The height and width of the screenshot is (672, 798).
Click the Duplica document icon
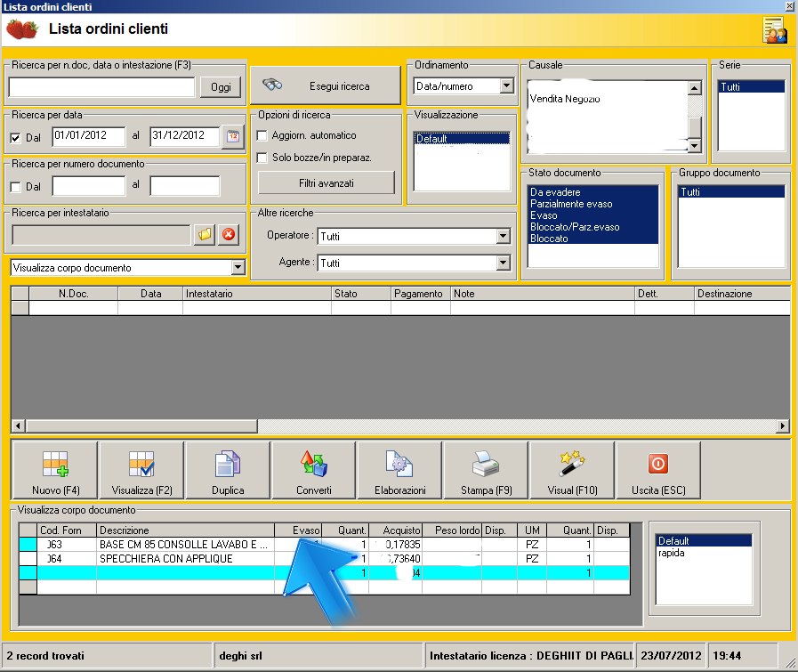[x=228, y=466]
